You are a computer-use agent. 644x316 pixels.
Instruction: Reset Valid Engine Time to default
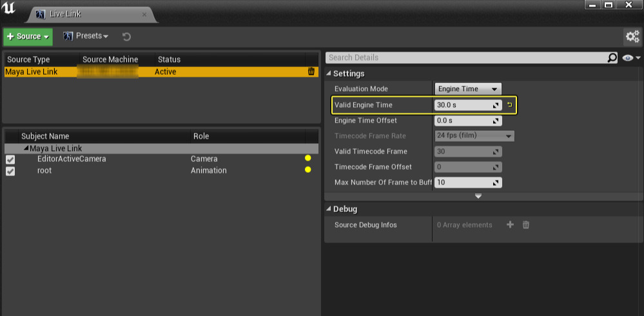[x=510, y=105]
